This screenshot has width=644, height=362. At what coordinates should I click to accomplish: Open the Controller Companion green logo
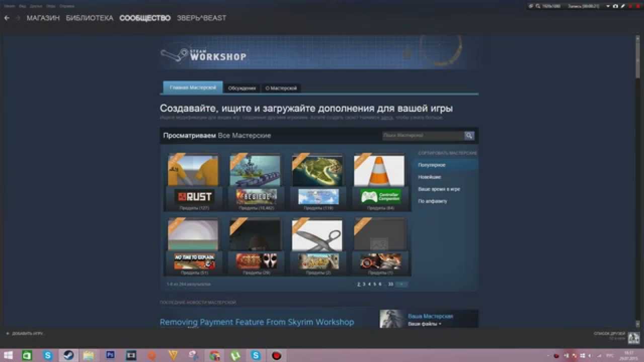pos(381,197)
